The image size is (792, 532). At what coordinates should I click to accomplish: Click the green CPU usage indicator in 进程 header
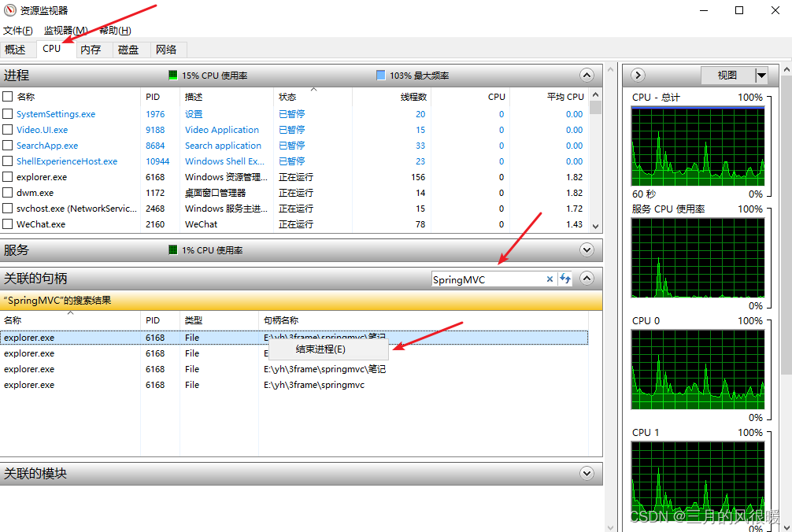172,76
